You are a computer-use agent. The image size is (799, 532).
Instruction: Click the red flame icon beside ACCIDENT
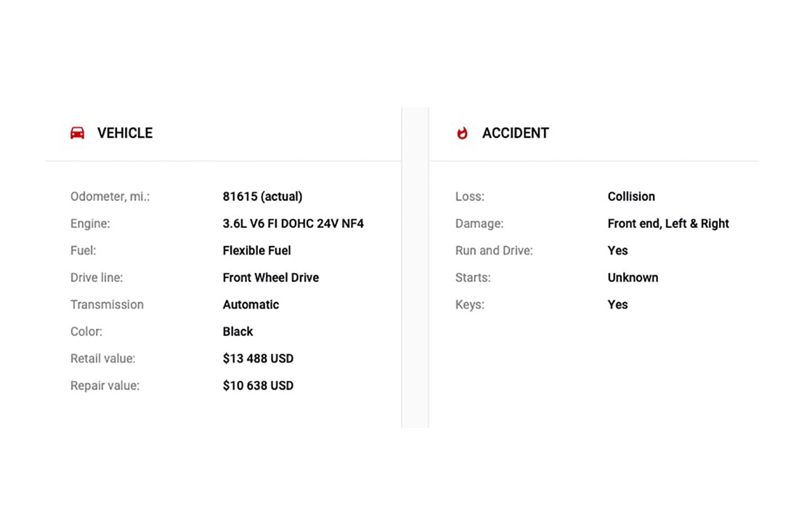tap(462, 133)
